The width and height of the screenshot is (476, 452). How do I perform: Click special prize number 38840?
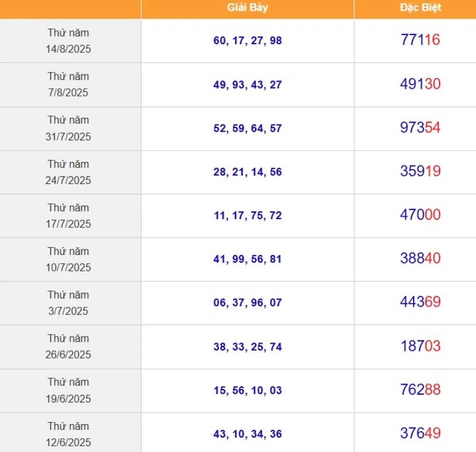tap(420, 258)
